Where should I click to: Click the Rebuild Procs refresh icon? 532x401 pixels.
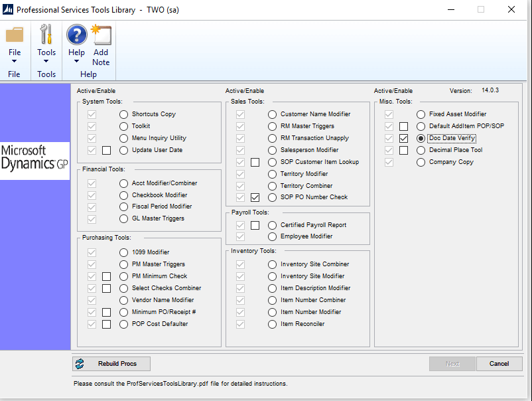pos(80,364)
